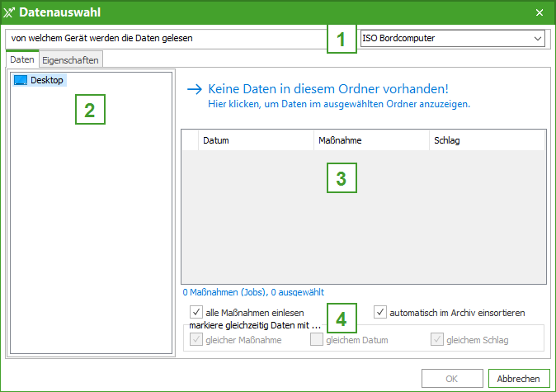Viewport: 556px width, 392px height.
Task: Open the ISO Bordcomputer device dropdown
Action: [x=452, y=38]
